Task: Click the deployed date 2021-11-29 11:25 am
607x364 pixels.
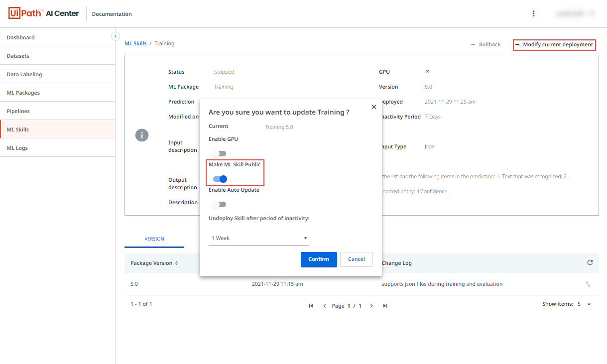Action: tap(450, 102)
